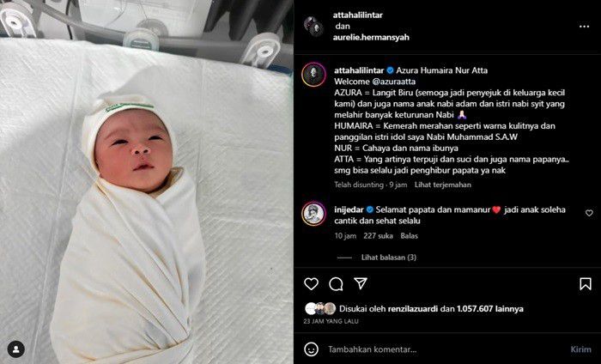The width and height of the screenshot is (601, 364).
Task: Open the combined profile avatars in the post header
Action: 314,27
